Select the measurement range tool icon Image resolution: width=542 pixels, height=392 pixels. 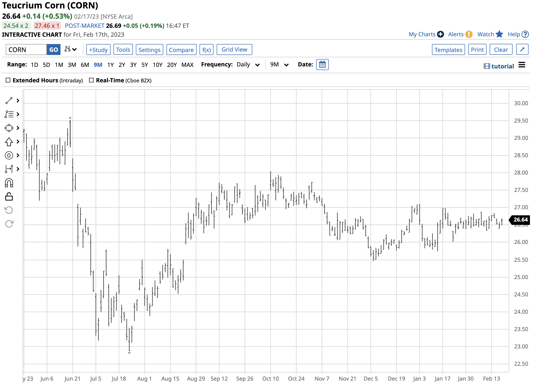coord(9,169)
